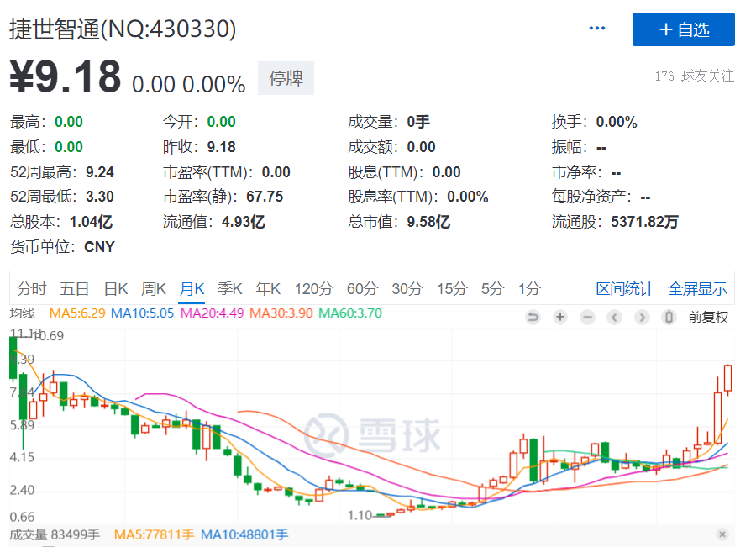The height and width of the screenshot is (547, 756).
Task: Zoom in the chart with plus icon
Action: point(560,318)
